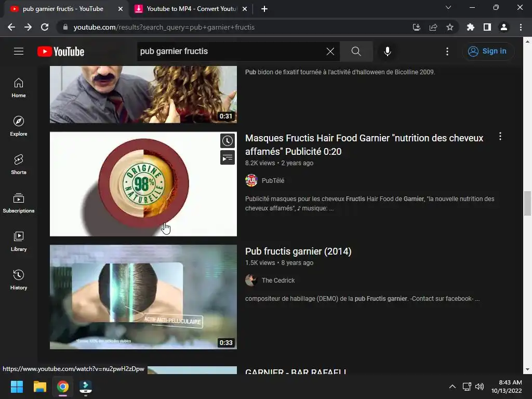532x399 pixels.
Task: Open GARNIER - BAR RAFAELI video title
Action: tap(296, 371)
